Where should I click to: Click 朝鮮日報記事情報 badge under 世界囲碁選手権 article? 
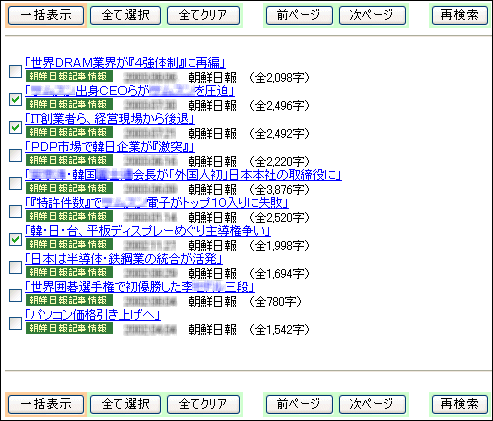coord(69,300)
